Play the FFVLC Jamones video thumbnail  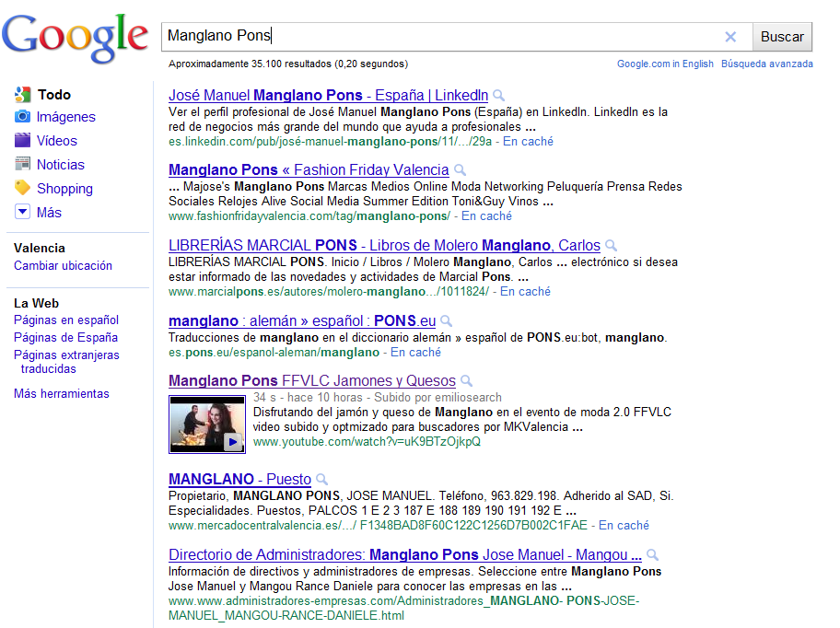207,424
